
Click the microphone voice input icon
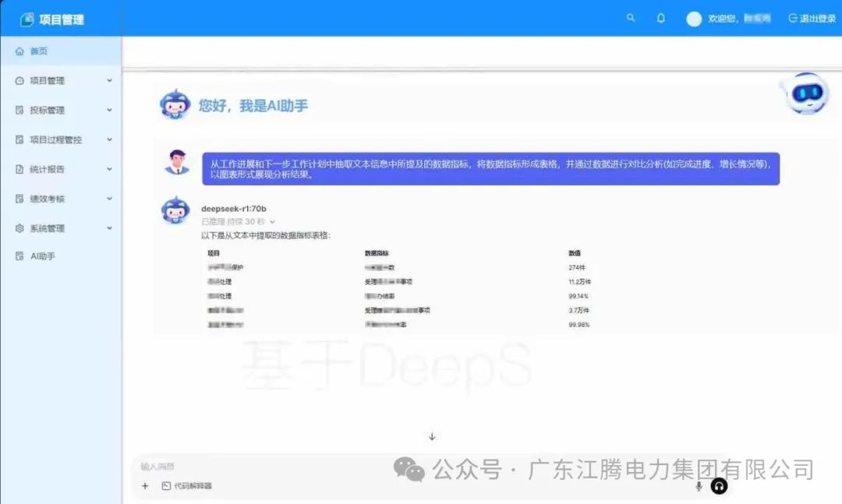click(699, 486)
